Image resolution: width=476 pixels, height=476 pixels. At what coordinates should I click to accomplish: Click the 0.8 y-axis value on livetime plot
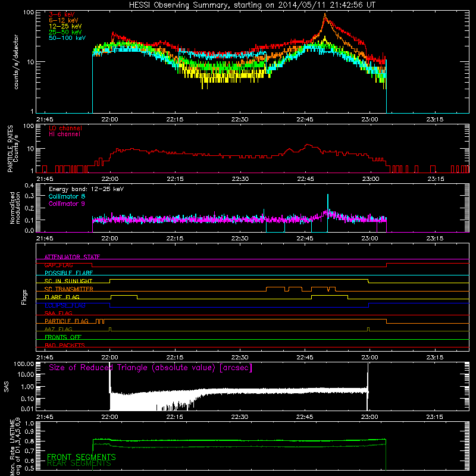(29, 441)
